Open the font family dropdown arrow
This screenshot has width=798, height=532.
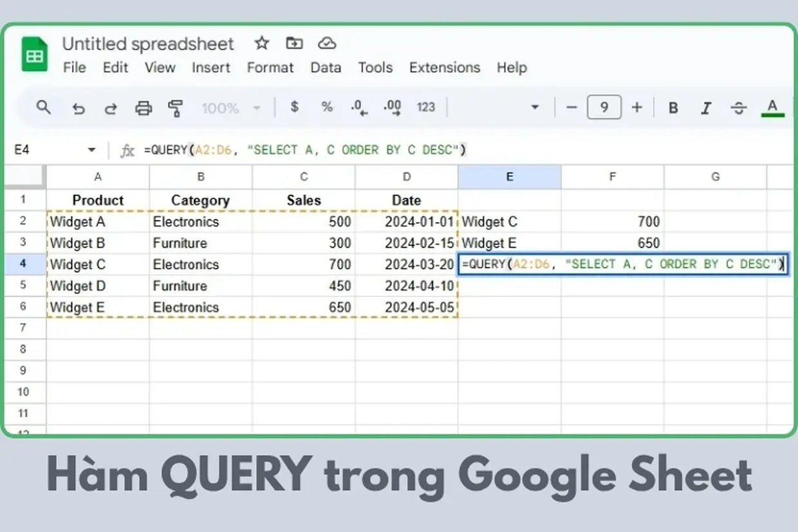pyautogui.click(x=534, y=107)
